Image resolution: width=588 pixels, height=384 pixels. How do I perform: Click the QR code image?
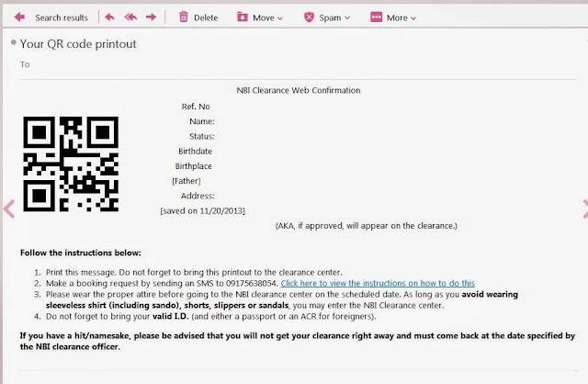coord(71,164)
